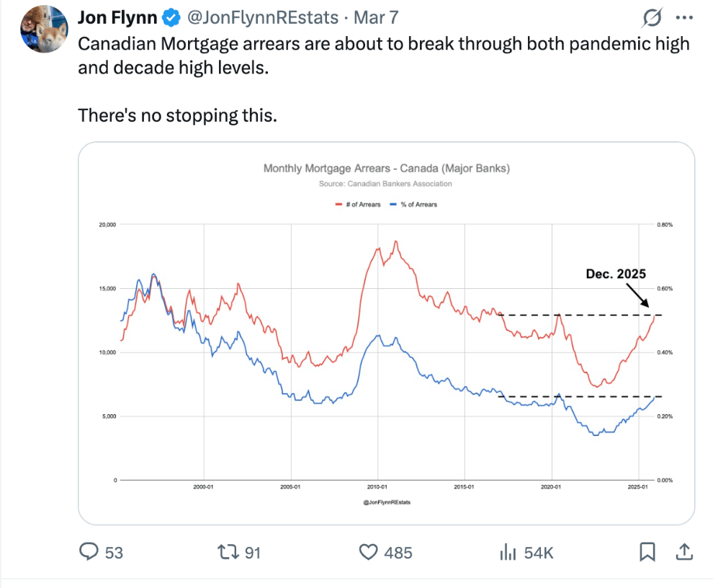Viewport: 713px width, 588px height.
Task: Click the blue % of Arrears legend swatch
Action: click(x=392, y=205)
